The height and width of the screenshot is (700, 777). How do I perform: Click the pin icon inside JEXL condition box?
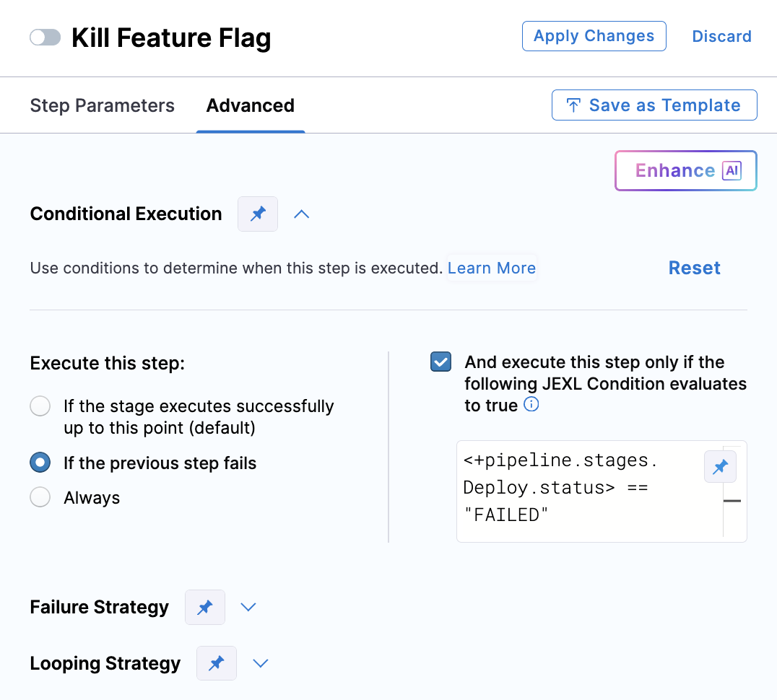click(x=720, y=468)
